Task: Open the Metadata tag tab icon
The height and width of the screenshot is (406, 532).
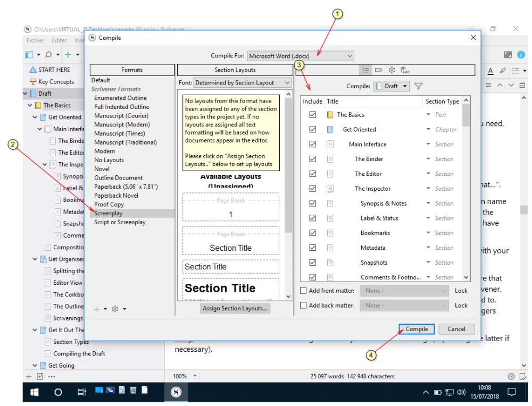Action: point(378,70)
